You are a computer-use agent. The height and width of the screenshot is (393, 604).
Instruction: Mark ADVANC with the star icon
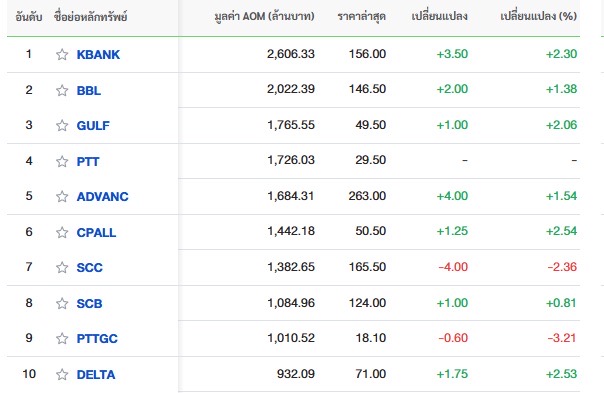[x=62, y=196]
